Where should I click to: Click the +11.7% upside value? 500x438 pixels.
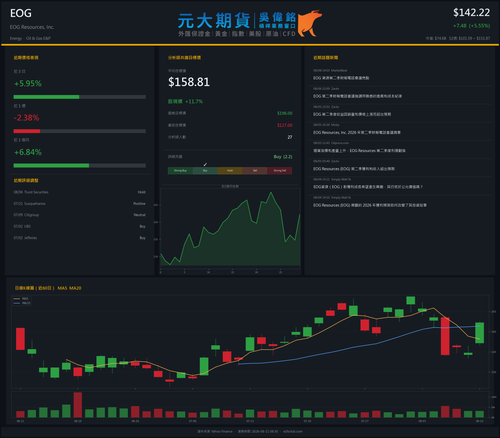point(194,101)
